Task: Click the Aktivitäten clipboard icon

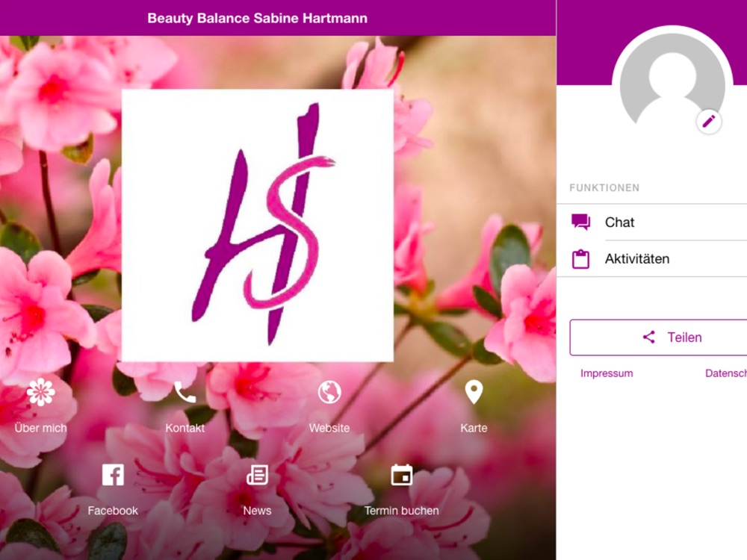Action: [580, 258]
